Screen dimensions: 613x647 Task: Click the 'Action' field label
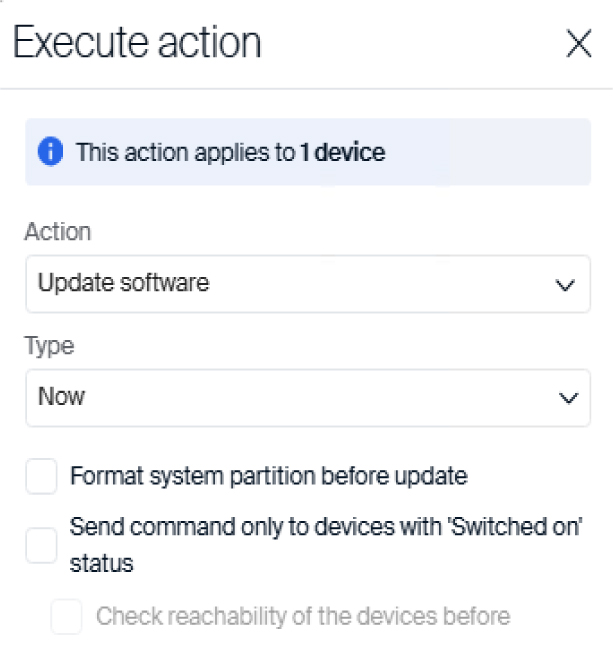[x=57, y=232]
